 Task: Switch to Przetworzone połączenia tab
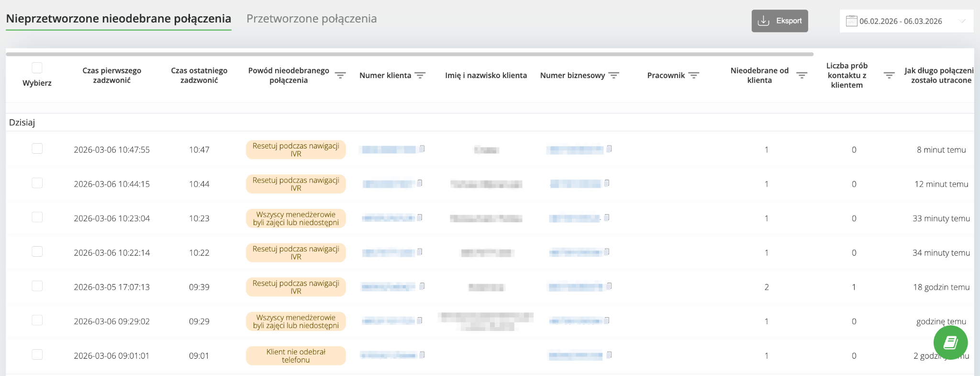(x=312, y=19)
